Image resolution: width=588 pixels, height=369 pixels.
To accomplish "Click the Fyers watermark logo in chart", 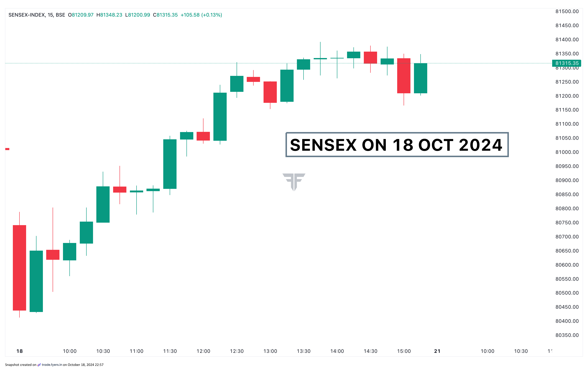I will (x=294, y=182).
